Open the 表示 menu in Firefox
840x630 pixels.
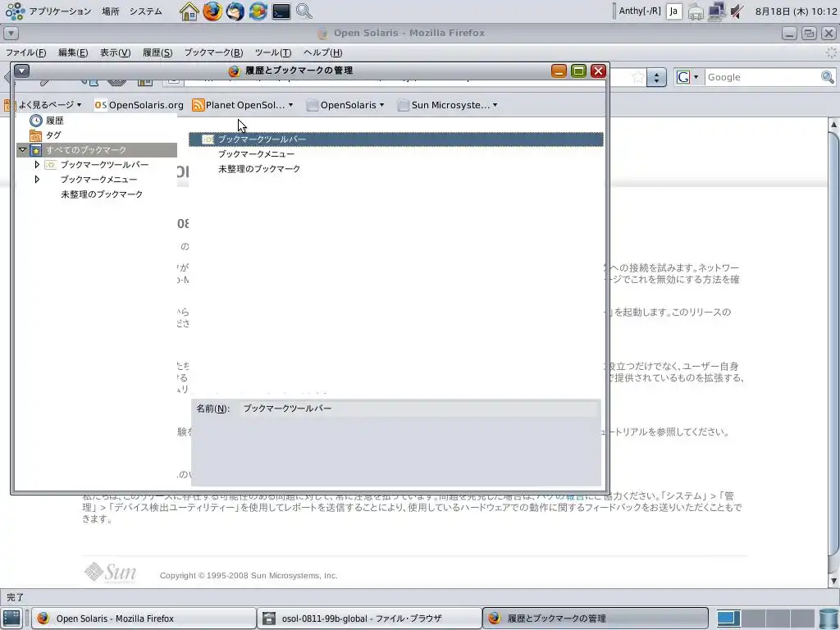coord(115,52)
